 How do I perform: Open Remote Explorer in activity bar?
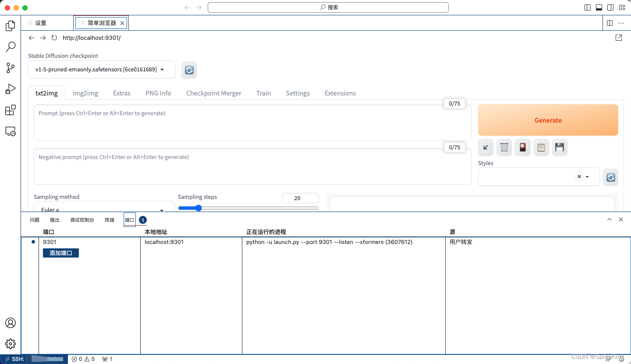click(x=11, y=131)
